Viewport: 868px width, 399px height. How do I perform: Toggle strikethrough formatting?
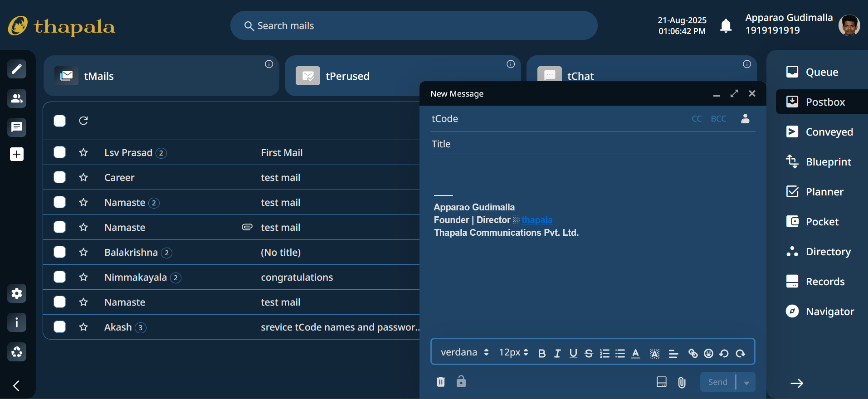coord(589,354)
